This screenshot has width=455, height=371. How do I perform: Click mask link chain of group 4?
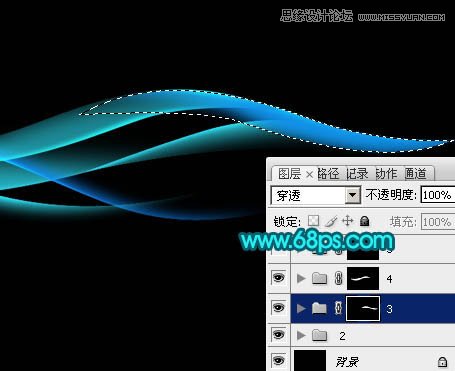(338, 278)
